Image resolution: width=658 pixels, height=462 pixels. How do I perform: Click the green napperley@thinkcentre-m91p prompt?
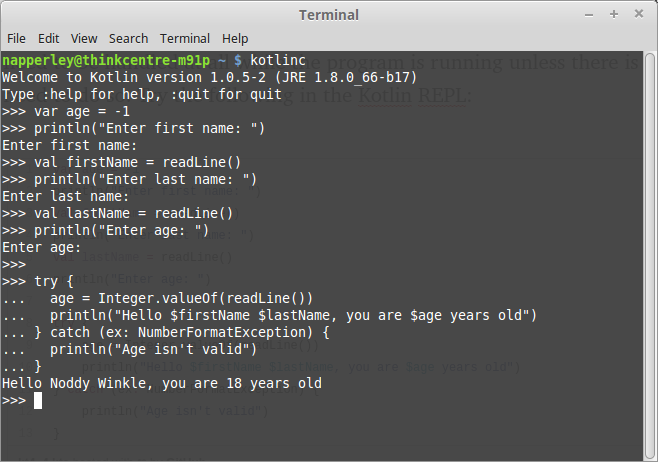coord(106,60)
